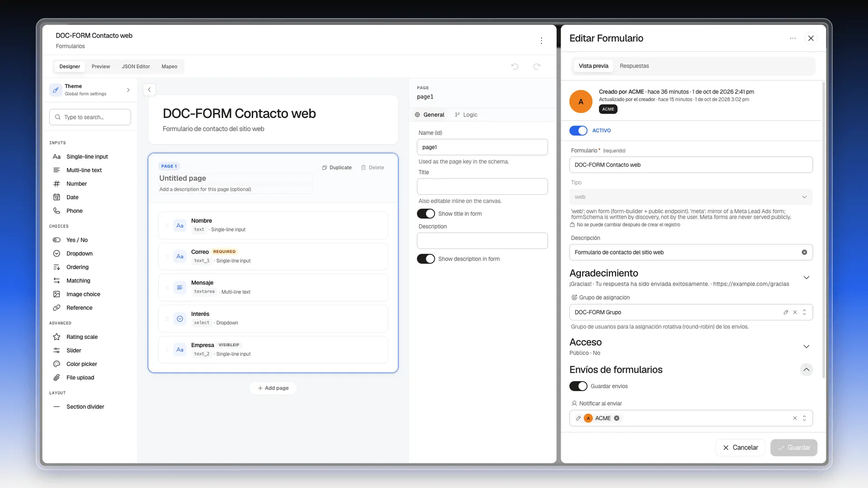This screenshot has width=868, height=488.
Task: Click the redo arrow icon
Action: tap(537, 66)
